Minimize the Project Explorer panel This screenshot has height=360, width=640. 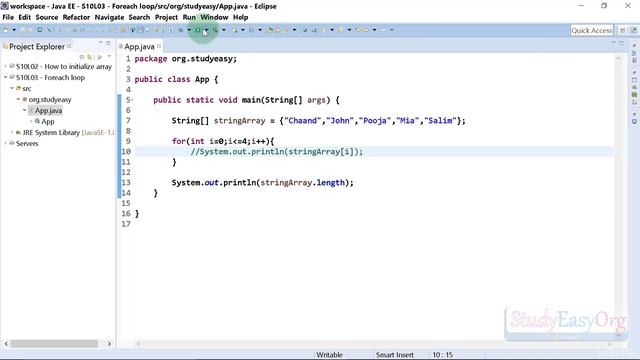tap(101, 42)
